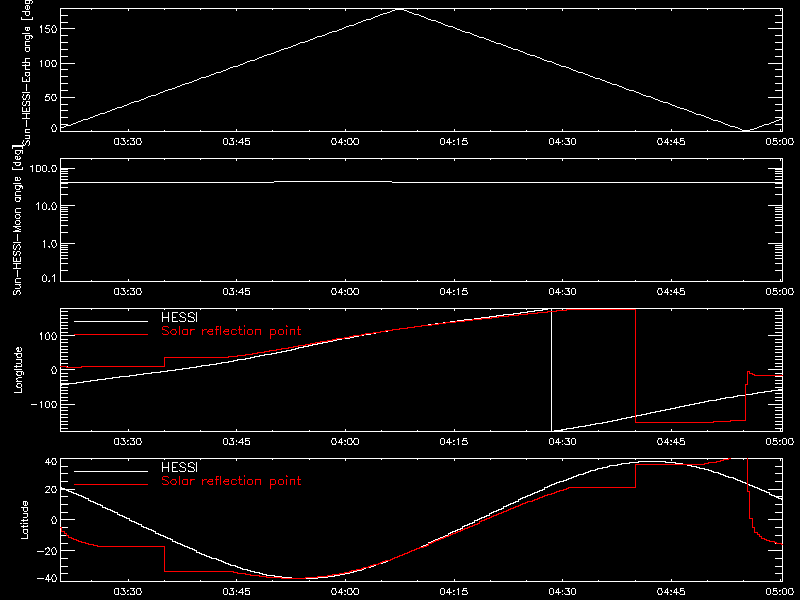
Task: Click '150' tick on the Earth angle plot
Action: click(x=48, y=29)
